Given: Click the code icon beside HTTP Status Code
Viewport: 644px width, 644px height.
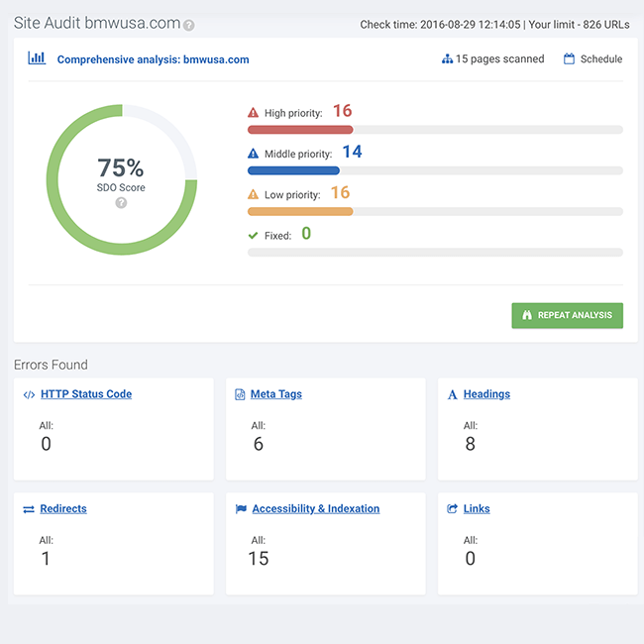Looking at the screenshot, I should coord(29,394).
